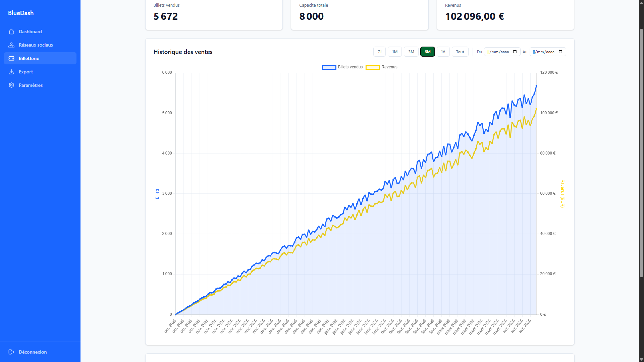The height and width of the screenshot is (362, 644).
Task: Click the 6 000 left axis label
Action: (x=167, y=72)
